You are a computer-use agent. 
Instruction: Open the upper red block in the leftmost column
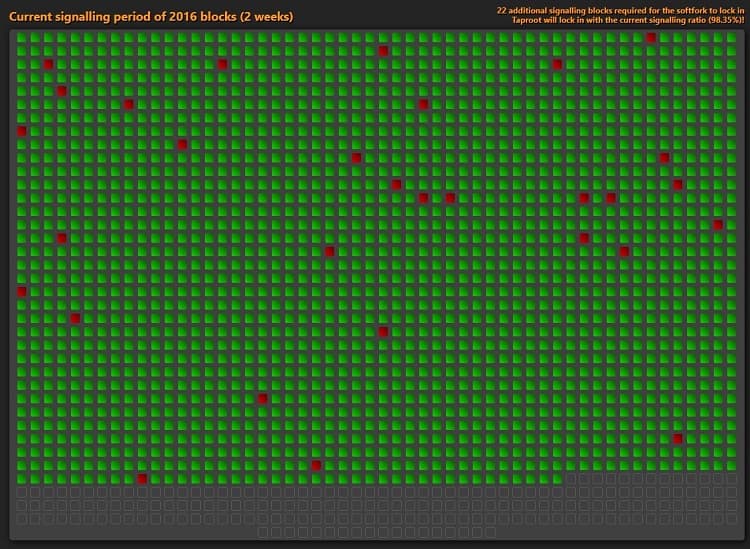tap(22, 131)
